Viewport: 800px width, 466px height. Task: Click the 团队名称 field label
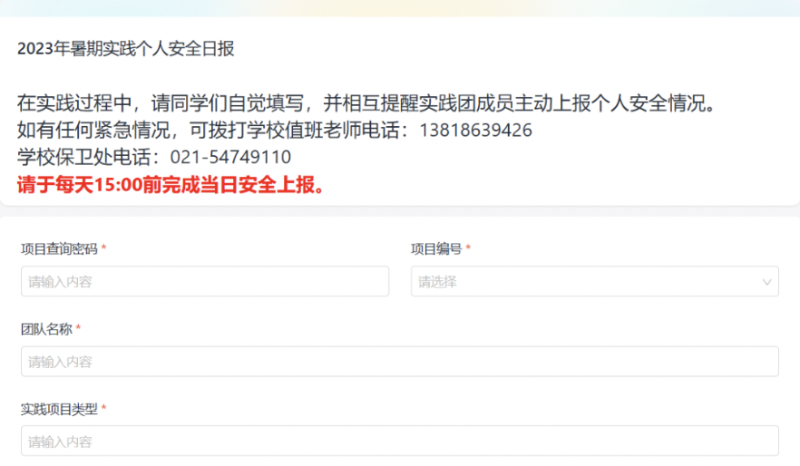coord(46,329)
